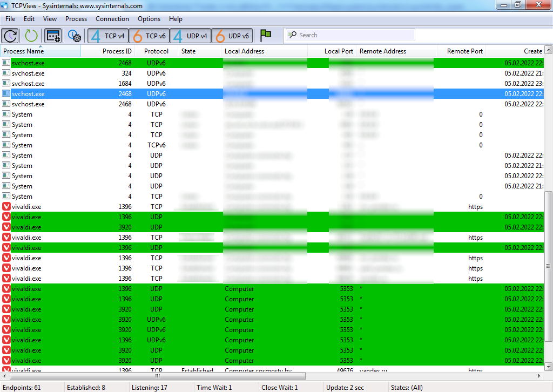The width and height of the screenshot is (553, 392).
Task: Click the green flag States filter icon
Action: click(x=266, y=36)
